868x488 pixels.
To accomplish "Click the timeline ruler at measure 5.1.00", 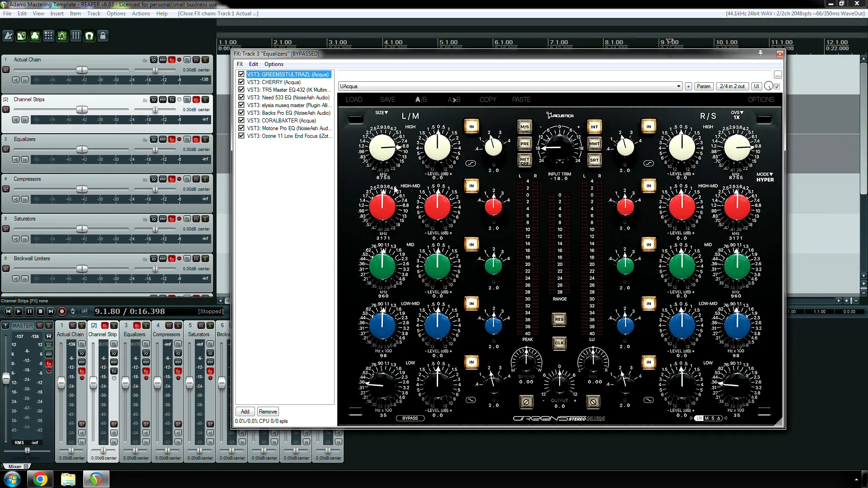I will coord(448,42).
